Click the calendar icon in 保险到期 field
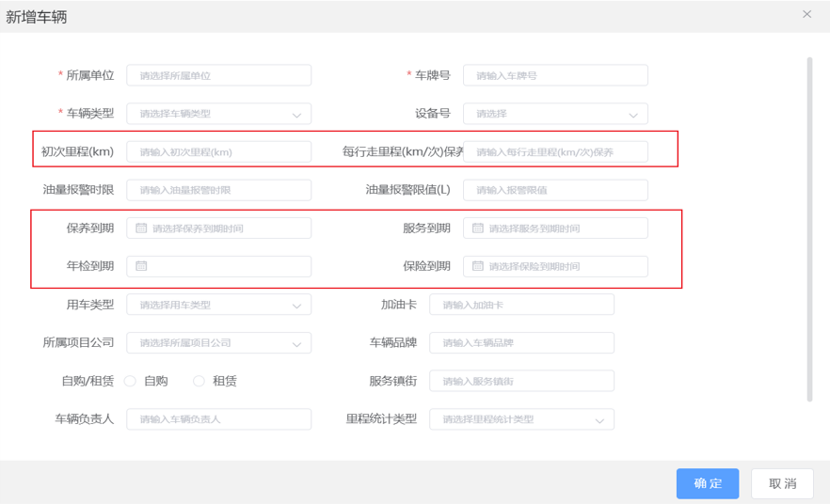 477,266
